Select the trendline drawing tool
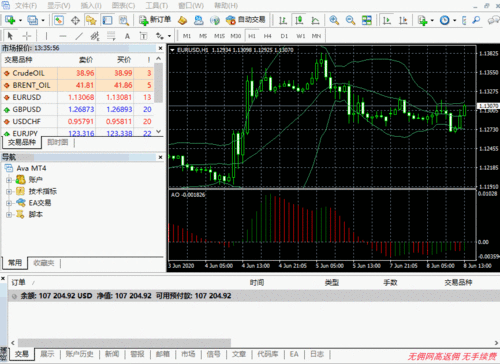 pyautogui.click(x=79, y=36)
